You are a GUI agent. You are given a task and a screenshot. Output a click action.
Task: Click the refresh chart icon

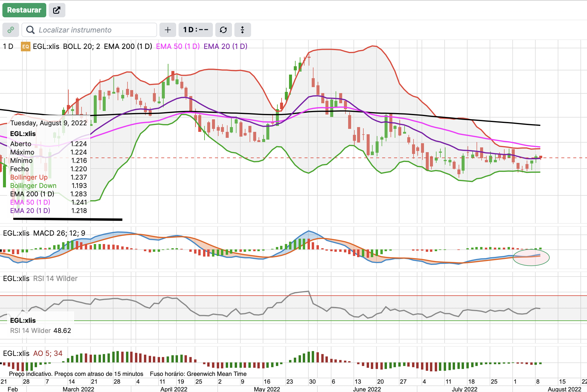pos(223,30)
